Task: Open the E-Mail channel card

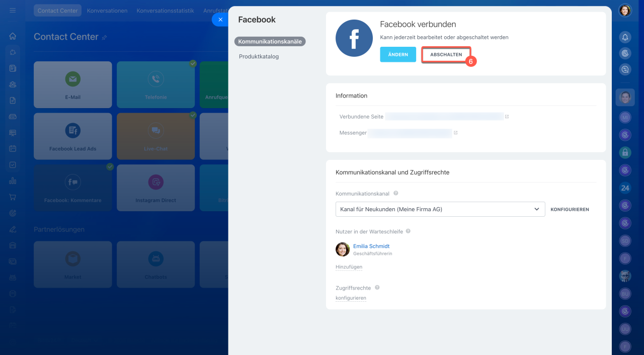Action: click(x=73, y=84)
